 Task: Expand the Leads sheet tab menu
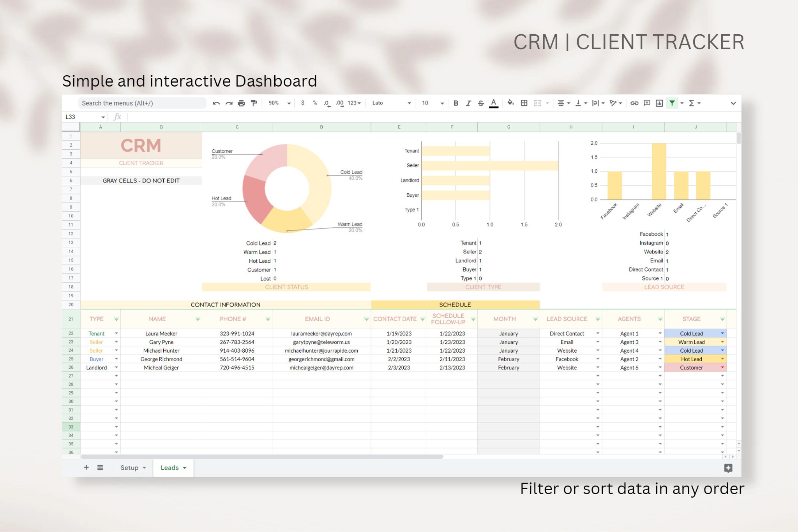pos(183,467)
